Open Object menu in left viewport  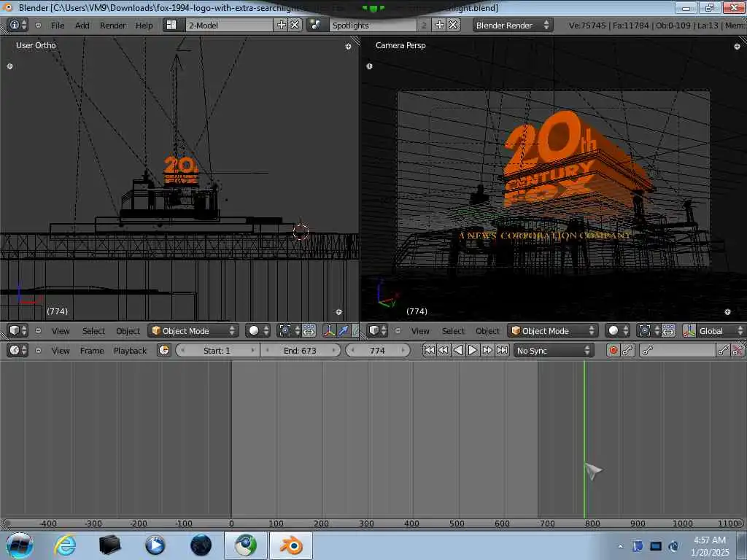click(128, 331)
